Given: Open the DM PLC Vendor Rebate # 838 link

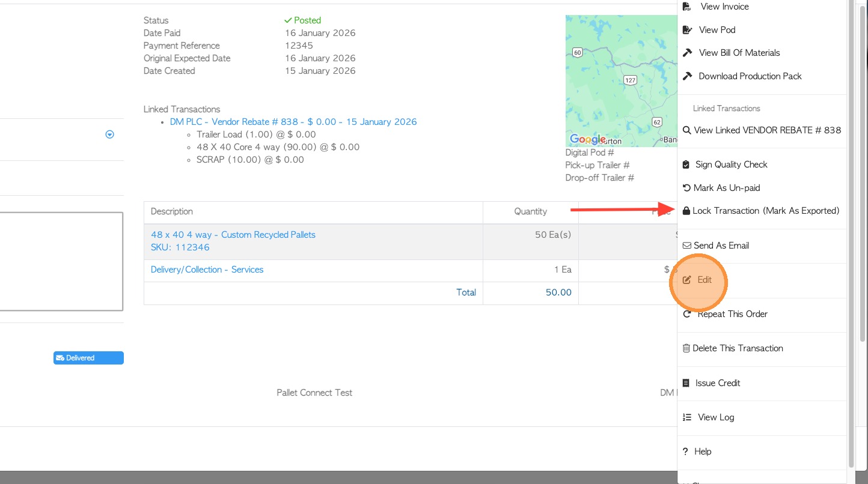Looking at the screenshot, I should (x=293, y=122).
